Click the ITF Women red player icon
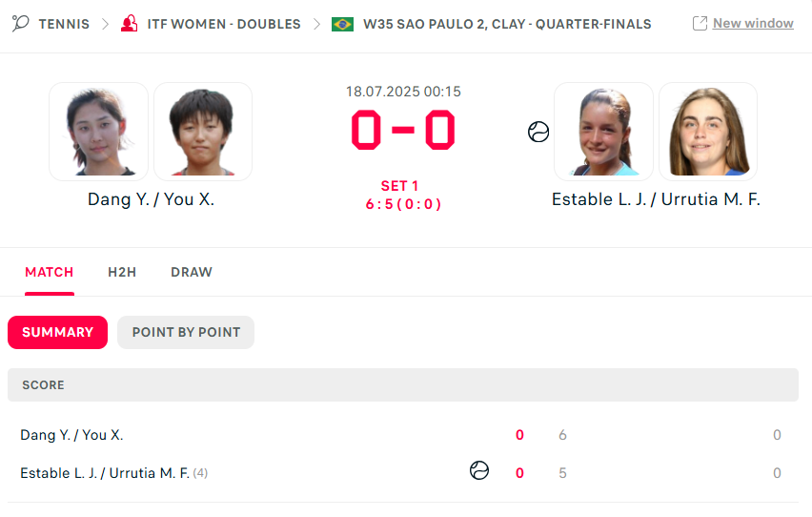This screenshot has width=812, height=517. tap(130, 23)
